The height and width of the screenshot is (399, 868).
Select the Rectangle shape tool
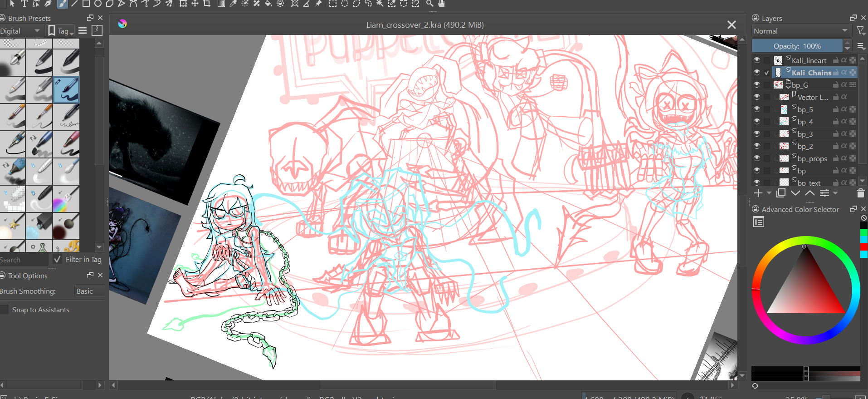click(86, 4)
